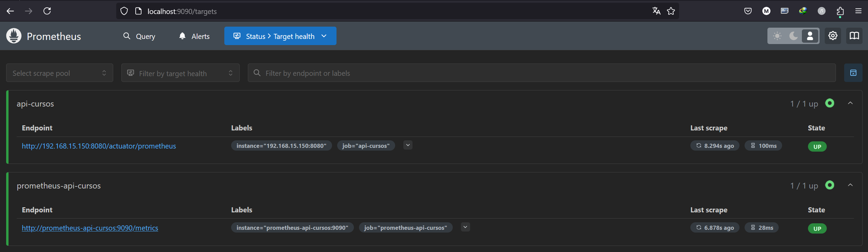Open the gray round profile extension icon
Viewport: 868px width, 252px height.
point(822,11)
